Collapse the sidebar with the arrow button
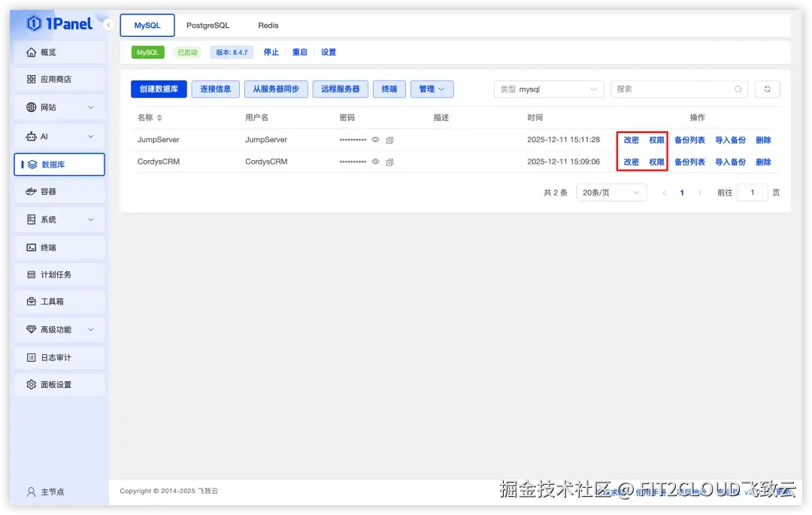This screenshot has width=812, height=515. click(109, 25)
